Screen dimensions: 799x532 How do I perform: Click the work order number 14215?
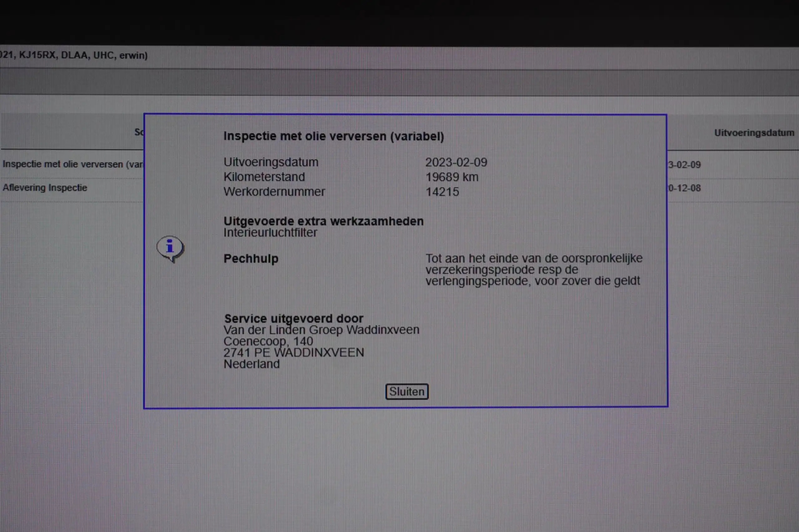442,192
